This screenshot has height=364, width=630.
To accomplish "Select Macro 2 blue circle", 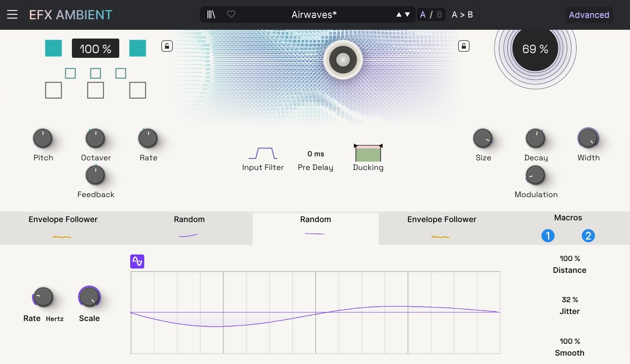I will [x=588, y=236].
